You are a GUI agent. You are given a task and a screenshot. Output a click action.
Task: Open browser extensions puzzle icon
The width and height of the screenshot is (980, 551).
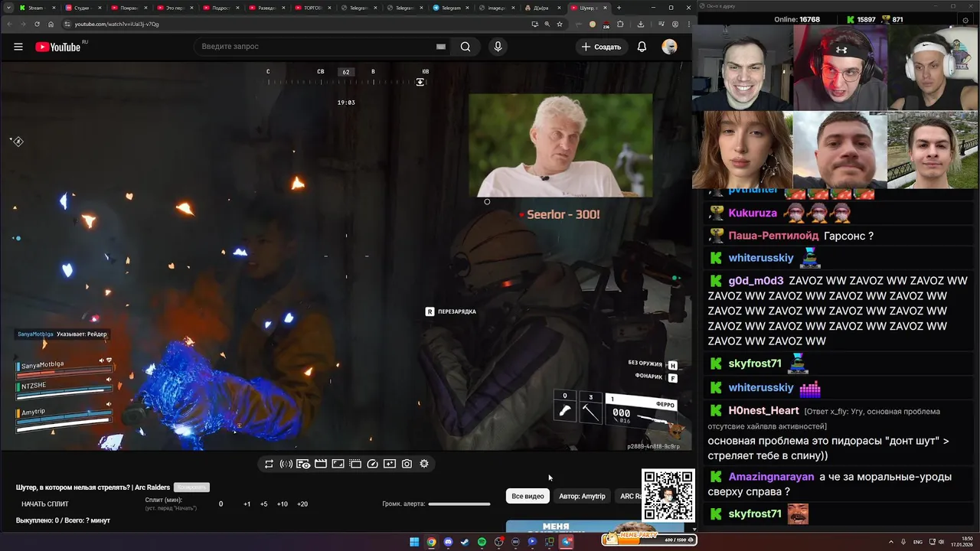click(x=620, y=24)
